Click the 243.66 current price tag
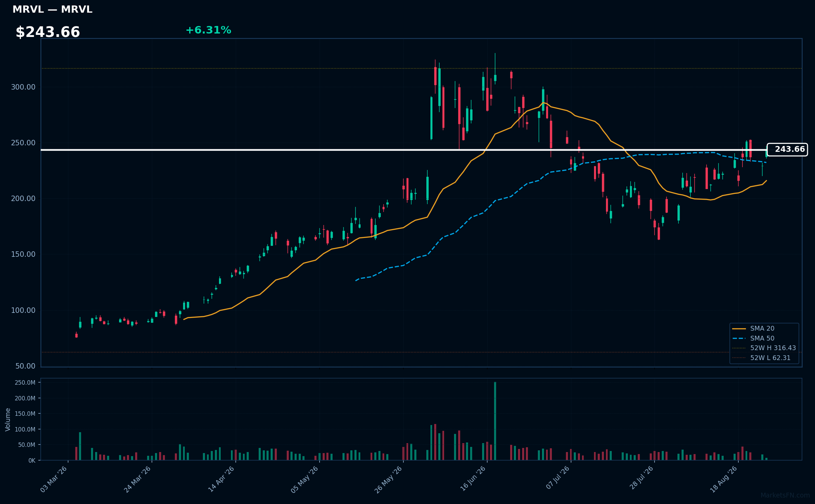The image size is (815, 504). (x=787, y=150)
